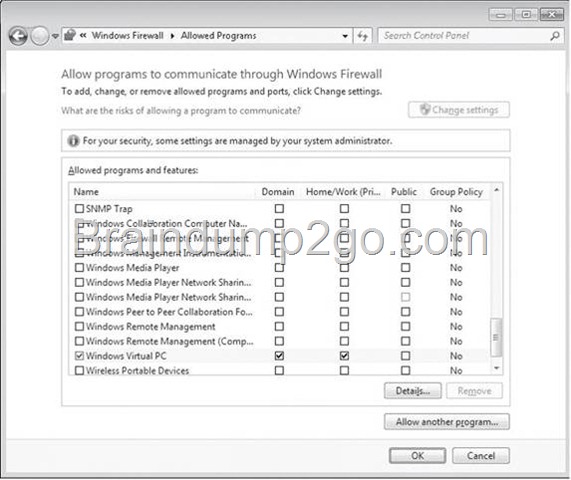This screenshot has width=571, height=480.
Task: Toggle Public checkbox for Wireless Portable Devices
Action: click(405, 370)
